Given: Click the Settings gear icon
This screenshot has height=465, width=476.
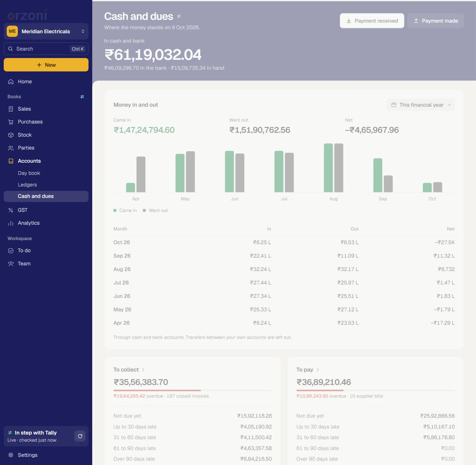Looking at the screenshot, I should (x=11, y=455).
